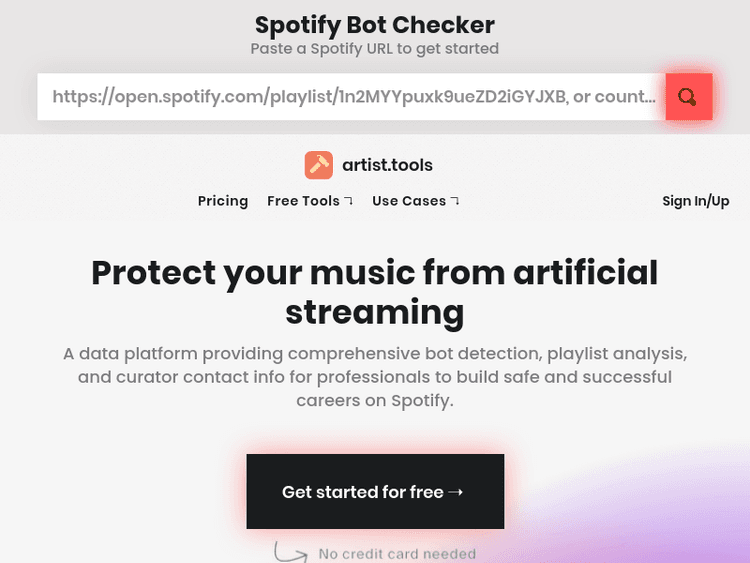Click the 'No credit card needed' note
Viewport: 750px width, 563px height.
click(x=397, y=554)
